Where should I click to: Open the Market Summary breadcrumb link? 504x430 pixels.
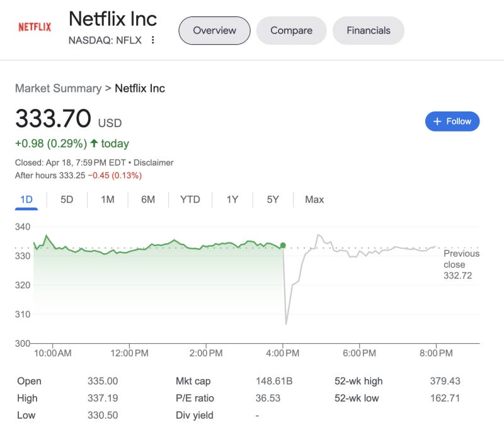point(58,88)
